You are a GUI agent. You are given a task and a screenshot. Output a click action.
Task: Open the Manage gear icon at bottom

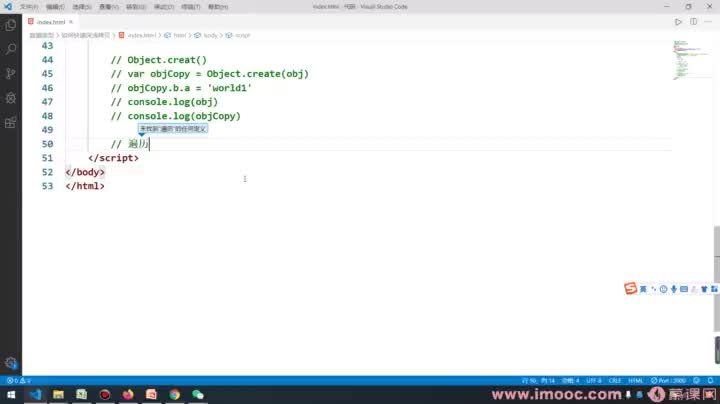click(11, 363)
